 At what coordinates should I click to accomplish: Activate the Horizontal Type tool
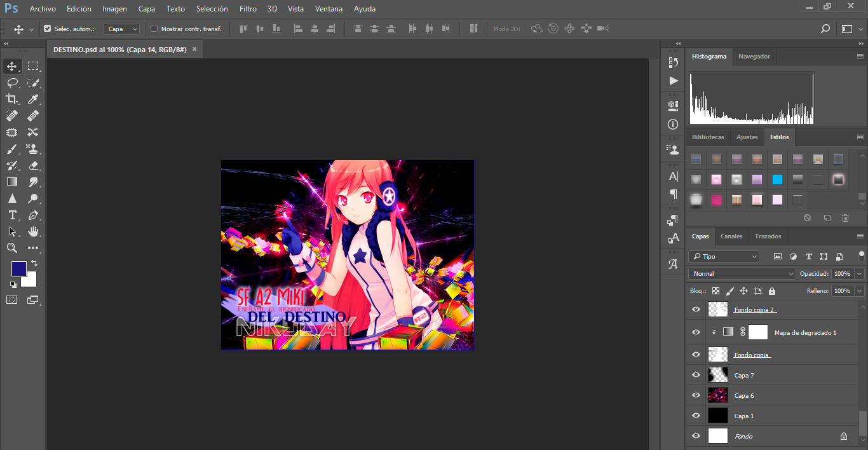pyautogui.click(x=12, y=215)
